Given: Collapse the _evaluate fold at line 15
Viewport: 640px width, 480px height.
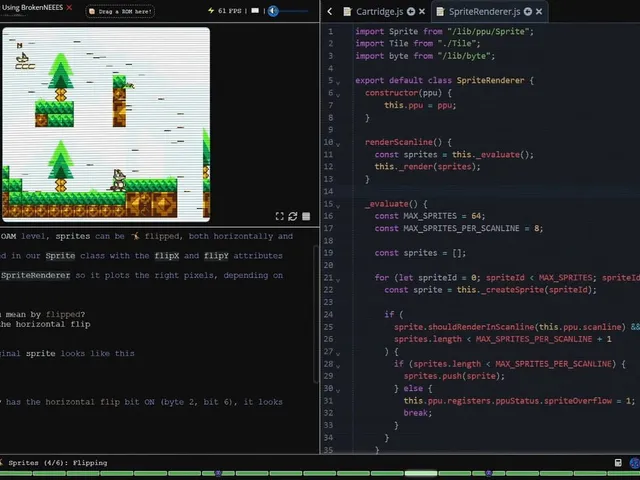Looking at the screenshot, I should pyautogui.click(x=338, y=206).
